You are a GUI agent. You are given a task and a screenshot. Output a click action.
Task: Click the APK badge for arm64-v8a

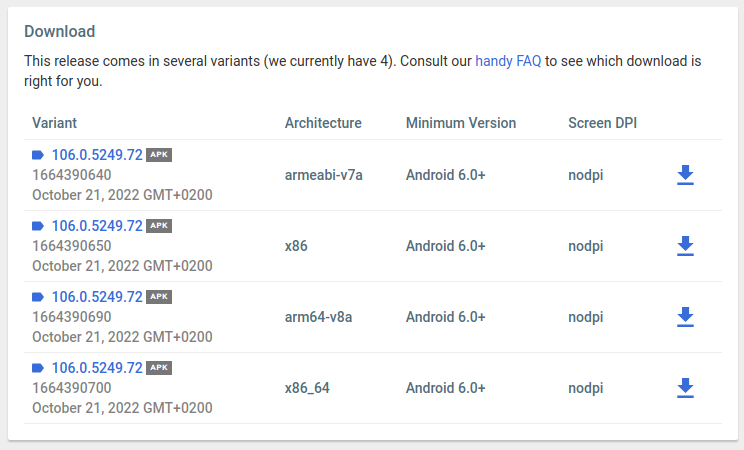pos(159,297)
